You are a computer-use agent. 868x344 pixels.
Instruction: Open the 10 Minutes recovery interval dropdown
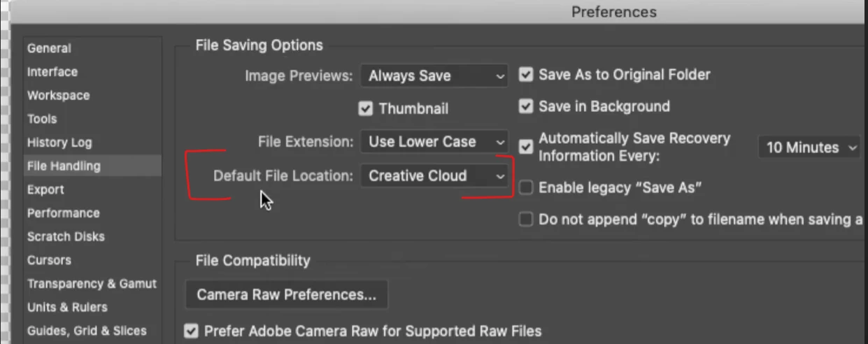click(x=809, y=148)
